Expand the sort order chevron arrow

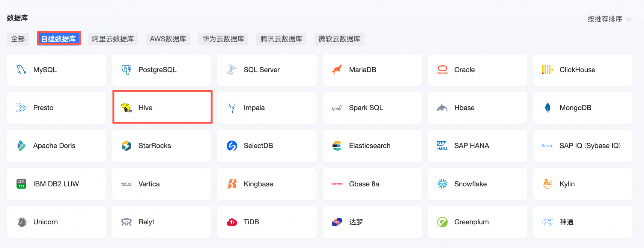pos(629,20)
